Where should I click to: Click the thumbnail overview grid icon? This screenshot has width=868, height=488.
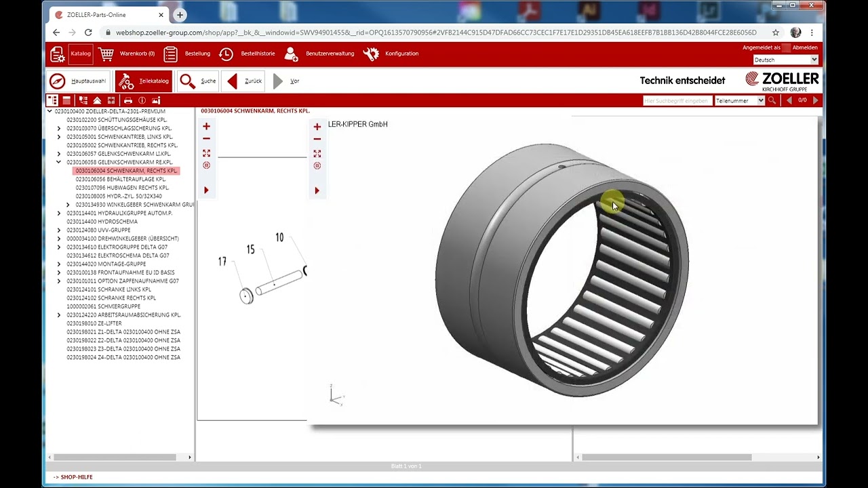pos(111,100)
